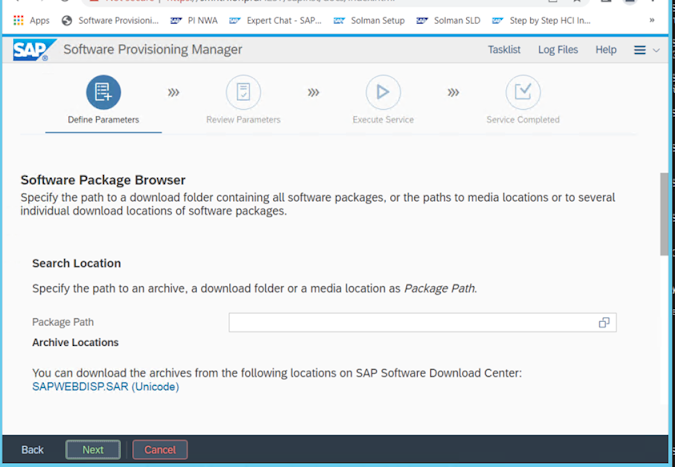
Task: Click the Next button
Action: [93, 450]
